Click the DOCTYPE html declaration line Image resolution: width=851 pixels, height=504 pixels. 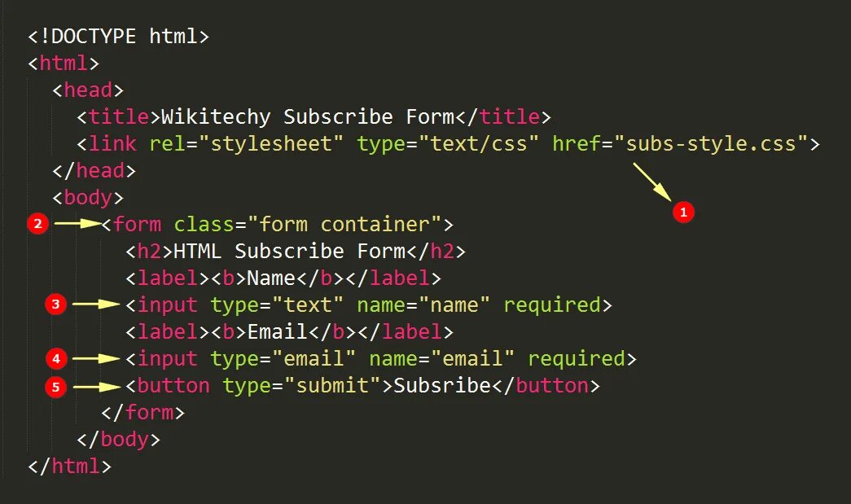118,37
